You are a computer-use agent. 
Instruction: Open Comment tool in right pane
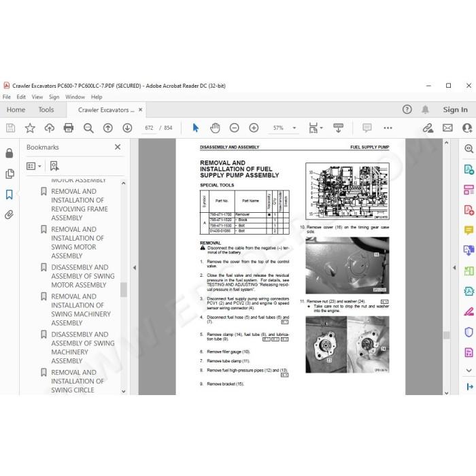coord(469,230)
